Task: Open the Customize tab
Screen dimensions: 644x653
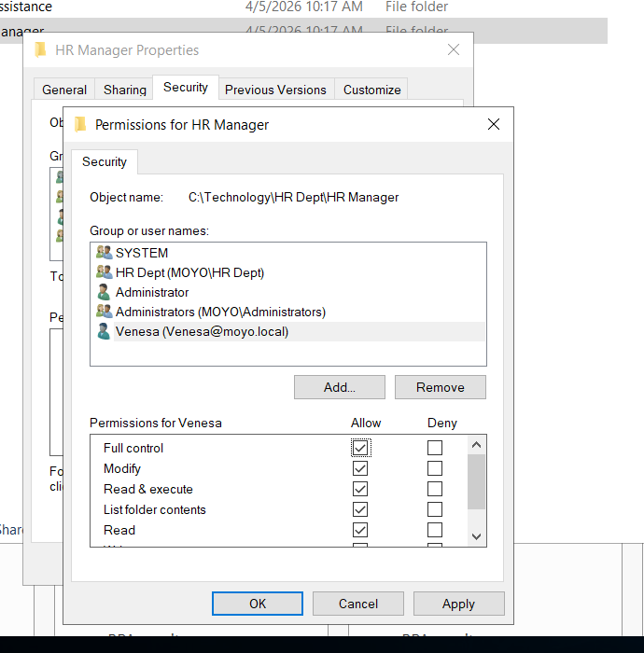Action: coord(371,90)
